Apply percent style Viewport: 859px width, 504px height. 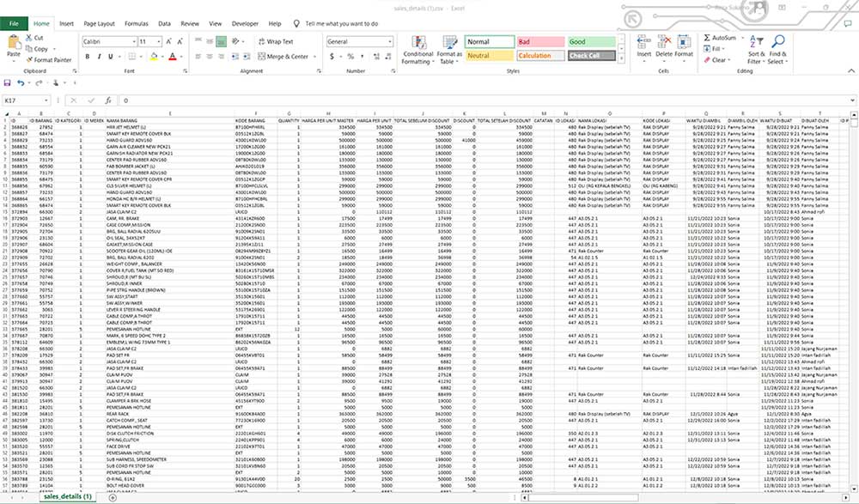pos(350,57)
